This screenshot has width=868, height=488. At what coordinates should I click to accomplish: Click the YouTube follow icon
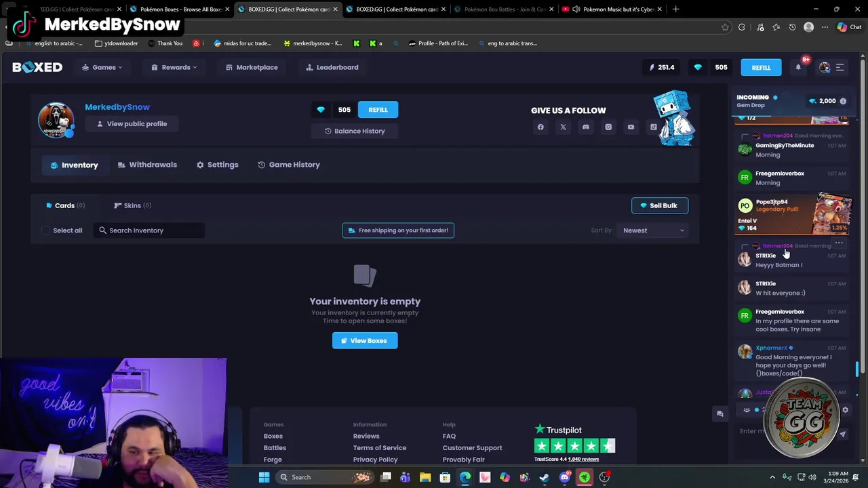coord(631,127)
